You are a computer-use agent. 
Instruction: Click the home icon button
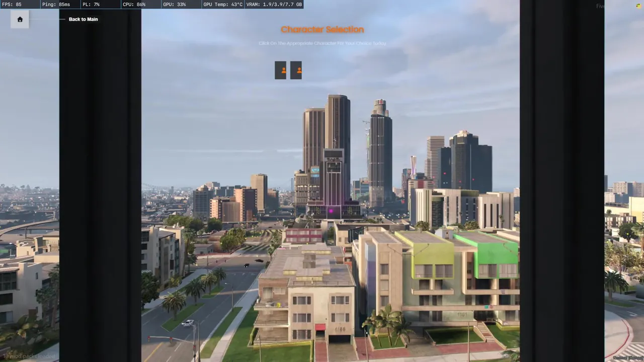[x=20, y=19]
